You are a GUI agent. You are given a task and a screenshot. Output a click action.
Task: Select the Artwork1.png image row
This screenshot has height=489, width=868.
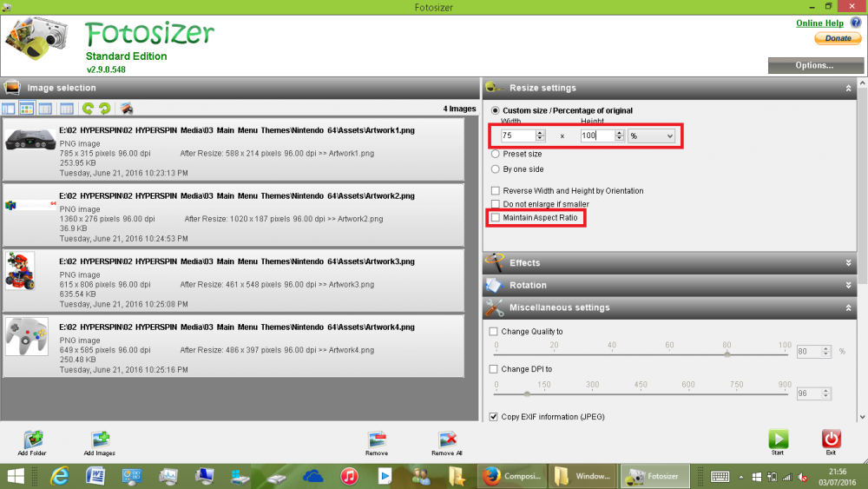pos(233,149)
